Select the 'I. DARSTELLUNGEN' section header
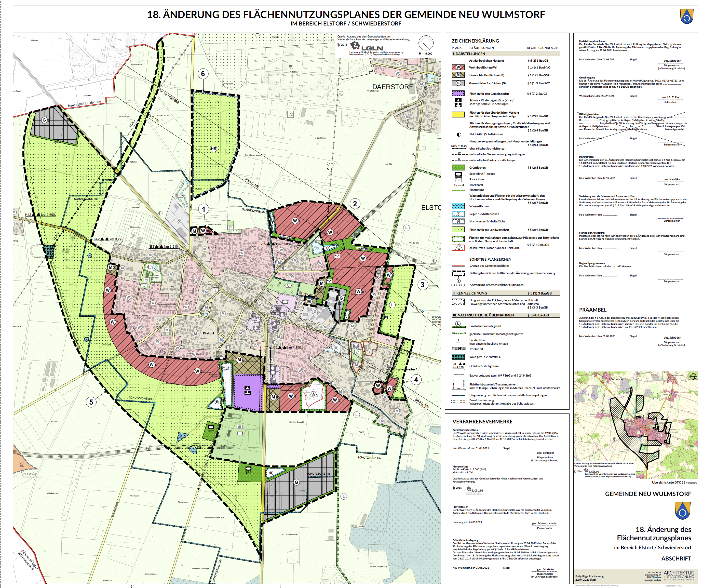This screenshot has width=703, height=588. coord(469,54)
